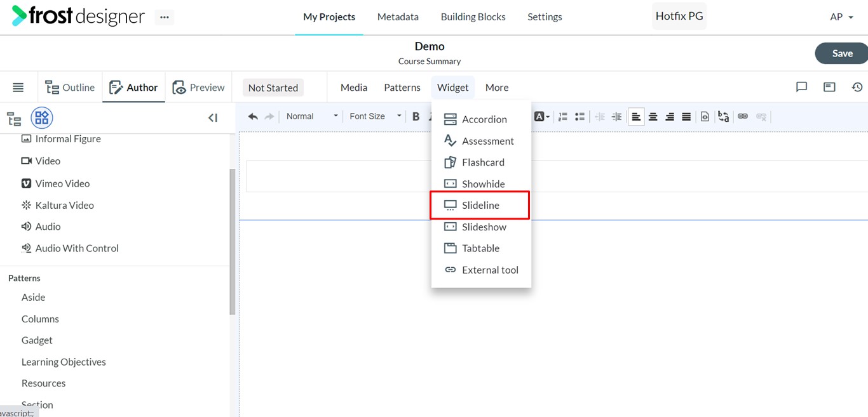Click the frost designer logo
Viewport: 868px width, 417px height.
click(x=78, y=16)
